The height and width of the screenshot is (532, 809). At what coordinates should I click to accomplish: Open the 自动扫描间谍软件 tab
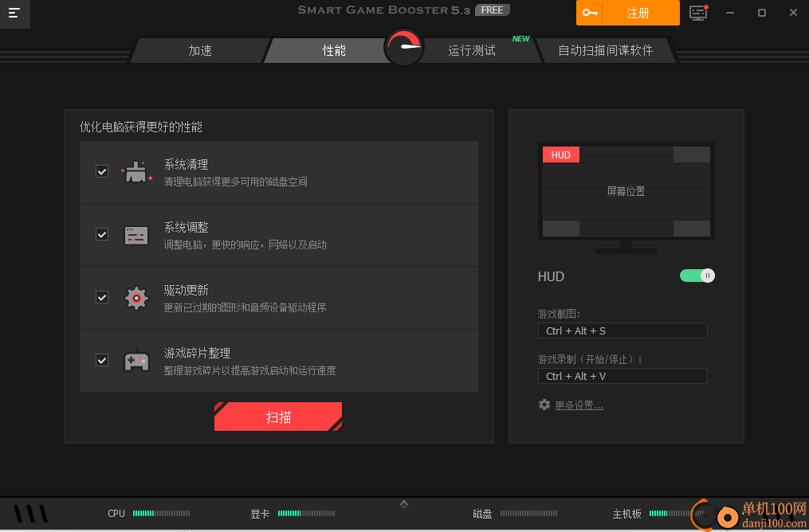(605, 50)
